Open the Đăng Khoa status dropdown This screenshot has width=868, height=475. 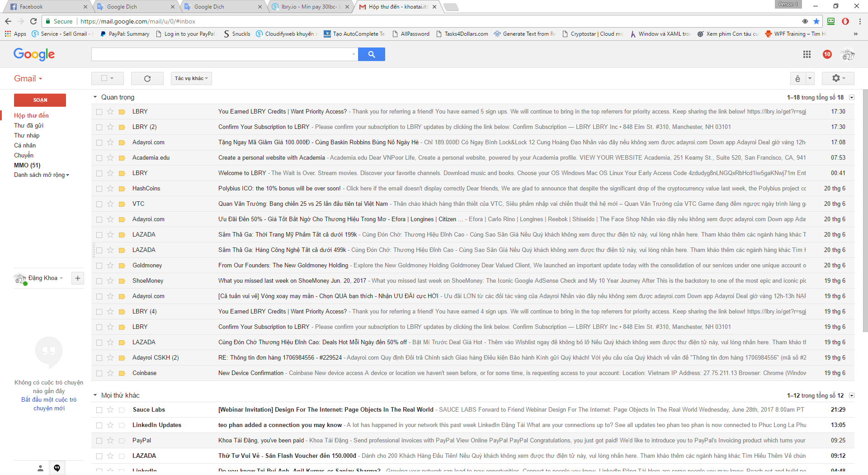click(x=61, y=278)
